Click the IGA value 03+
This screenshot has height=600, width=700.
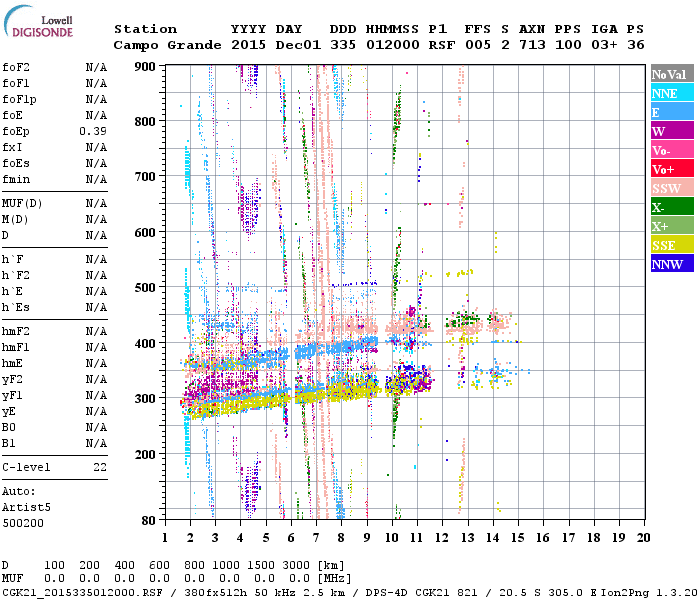click(604, 45)
